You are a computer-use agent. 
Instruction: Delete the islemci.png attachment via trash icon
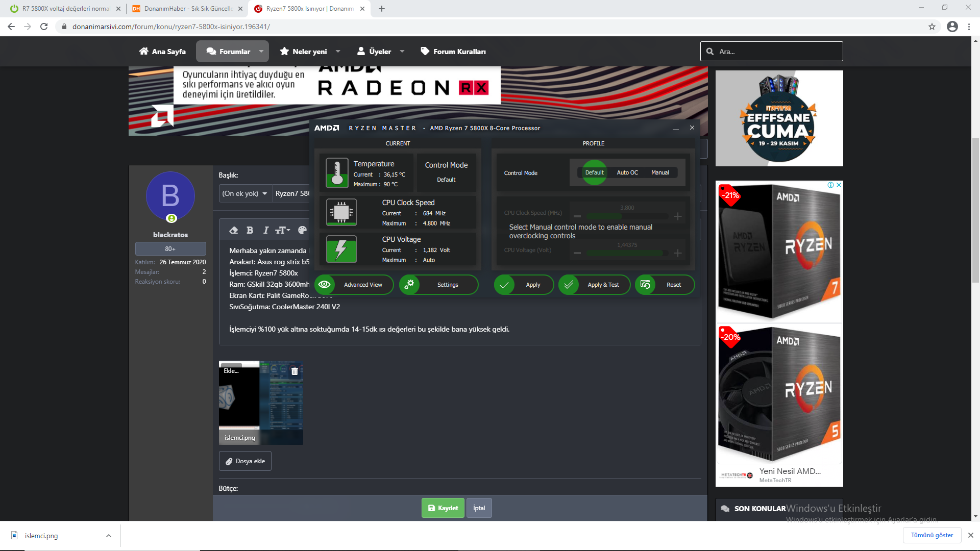(295, 371)
